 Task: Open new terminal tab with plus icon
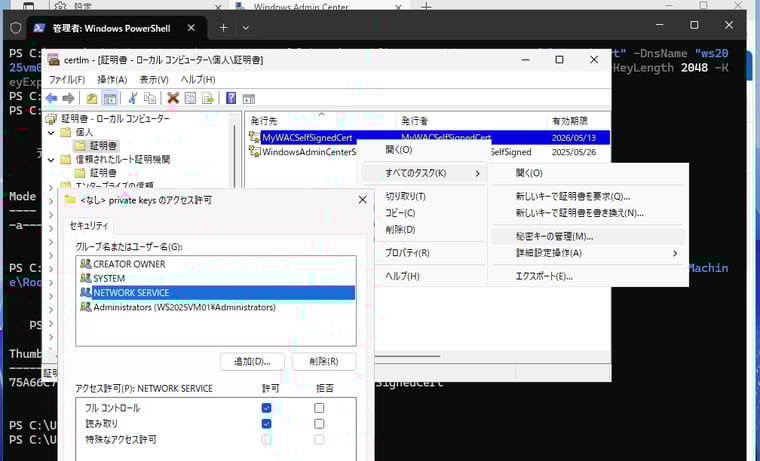coord(223,28)
